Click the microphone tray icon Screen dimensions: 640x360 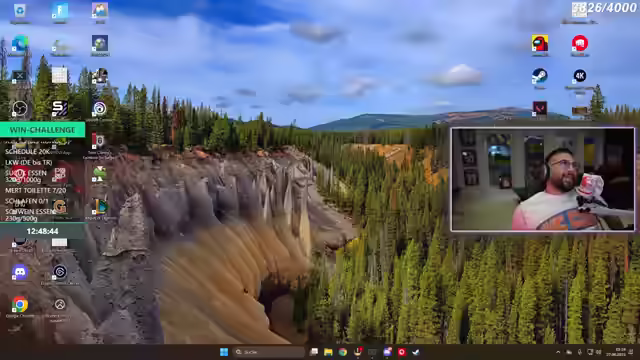(x=580, y=352)
